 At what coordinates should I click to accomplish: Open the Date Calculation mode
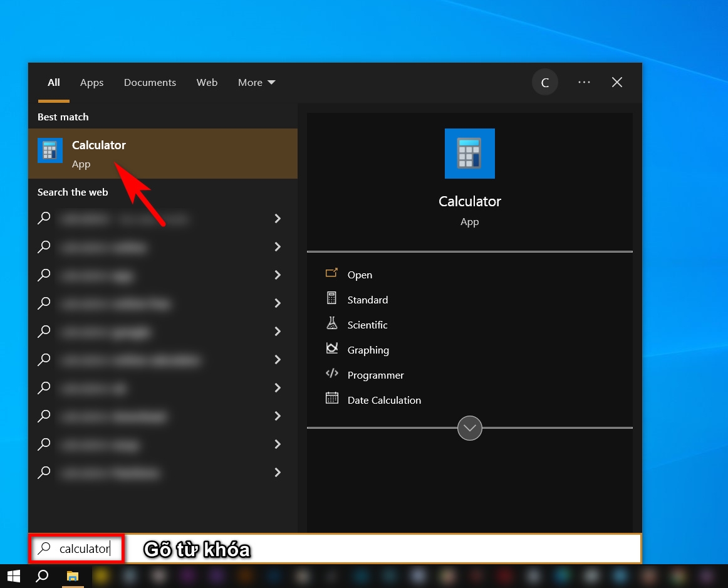[x=383, y=400]
